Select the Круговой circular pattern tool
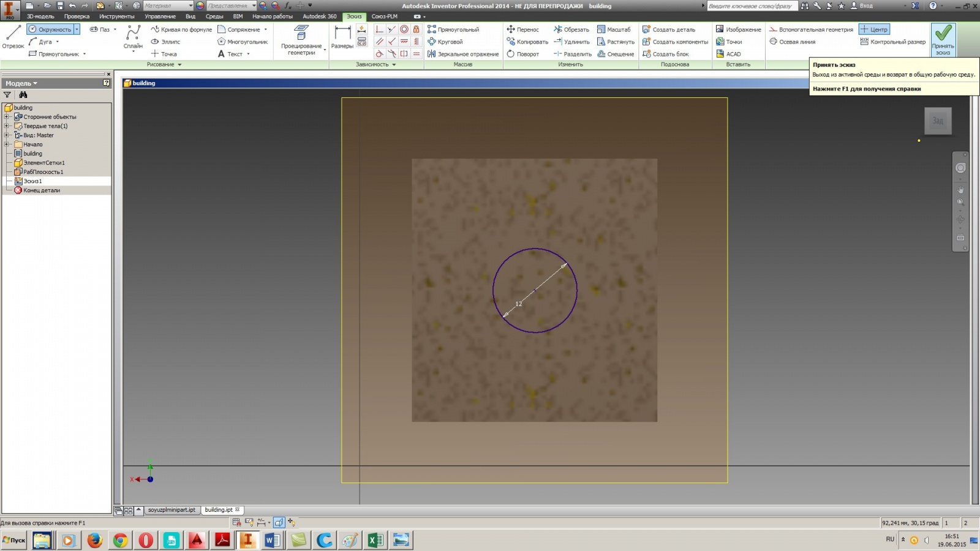The image size is (980, 551). click(445, 42)
